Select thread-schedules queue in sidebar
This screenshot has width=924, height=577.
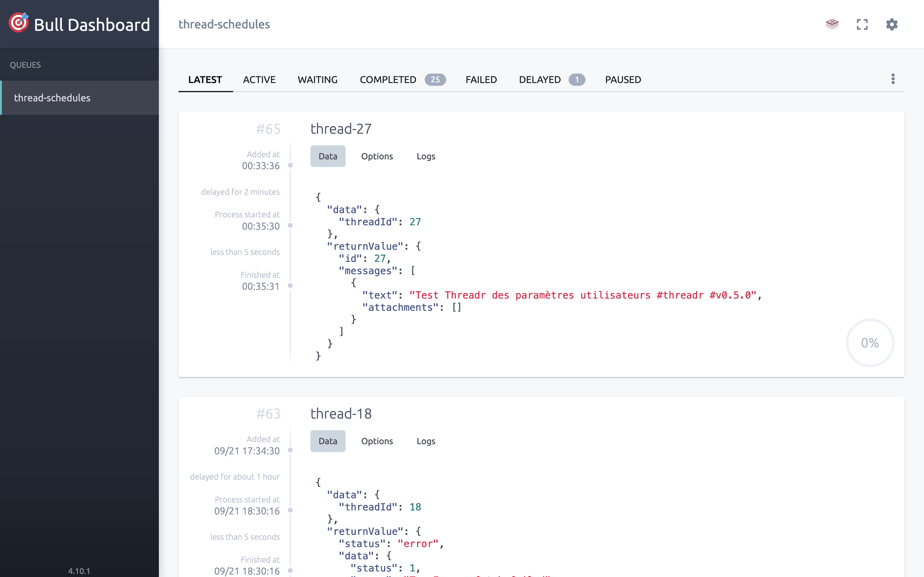(52, 98)
